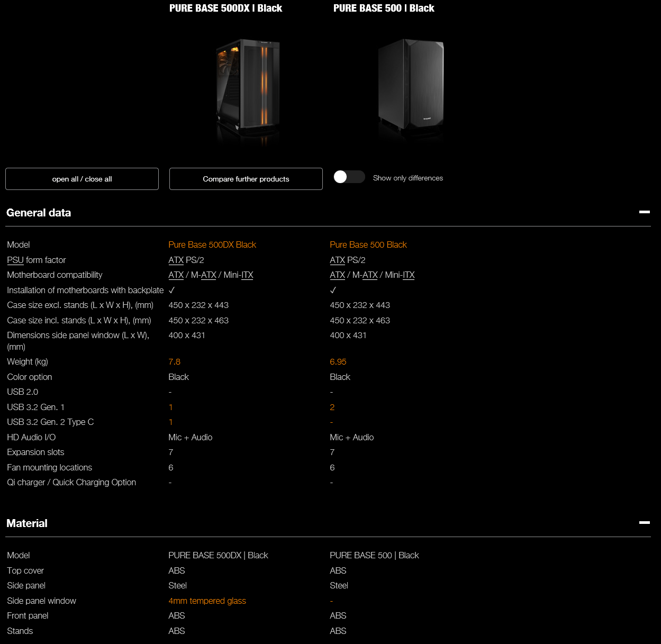Open Pure Base 500 Black model link

point(368,244)
